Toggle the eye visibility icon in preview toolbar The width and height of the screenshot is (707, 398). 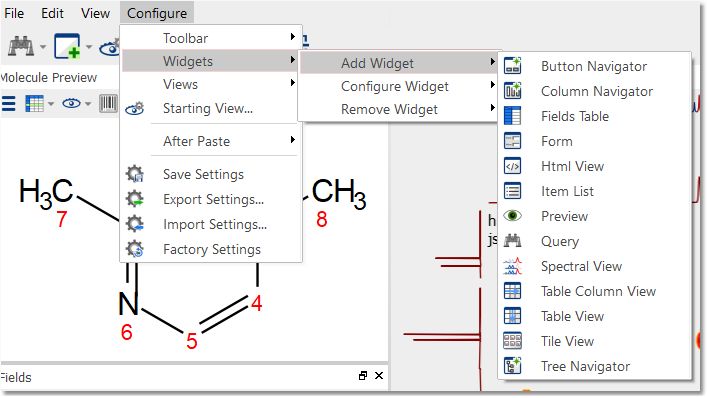[71, 104]
